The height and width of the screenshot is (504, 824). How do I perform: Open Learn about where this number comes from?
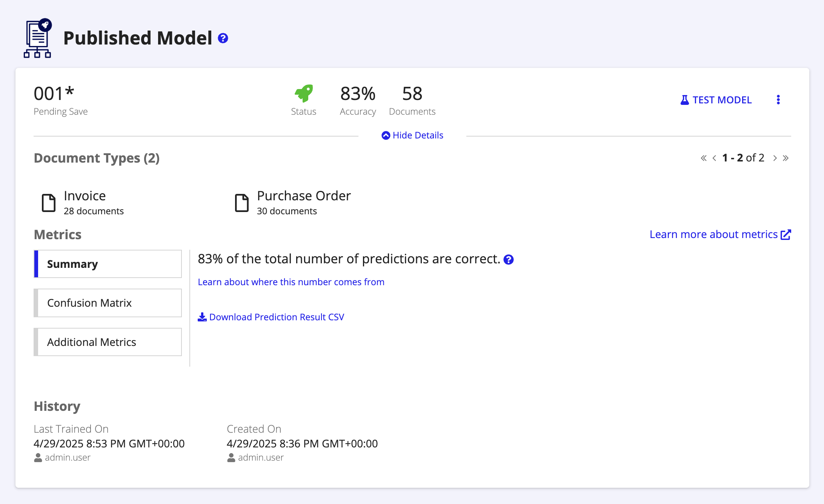click(x=291, y=282)
